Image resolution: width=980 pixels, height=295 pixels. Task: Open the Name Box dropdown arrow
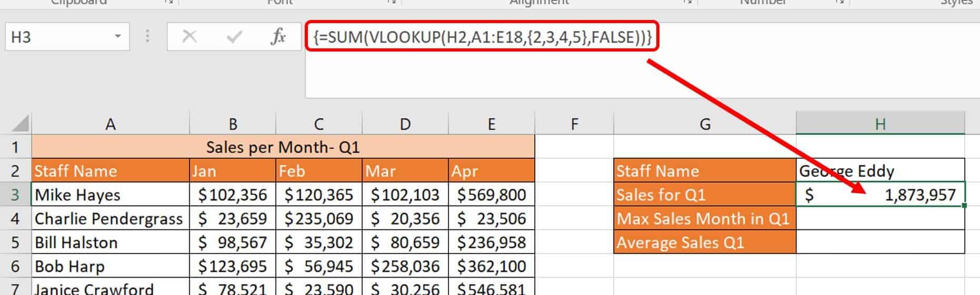click(118, 36)
